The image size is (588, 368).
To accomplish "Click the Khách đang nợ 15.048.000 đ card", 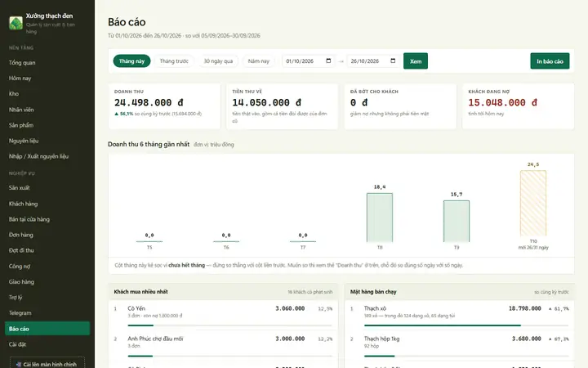I will [518, 106].
